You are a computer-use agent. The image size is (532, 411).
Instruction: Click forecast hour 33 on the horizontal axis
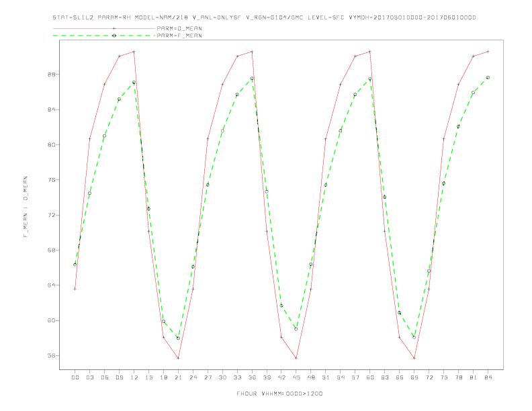point(237,377)
